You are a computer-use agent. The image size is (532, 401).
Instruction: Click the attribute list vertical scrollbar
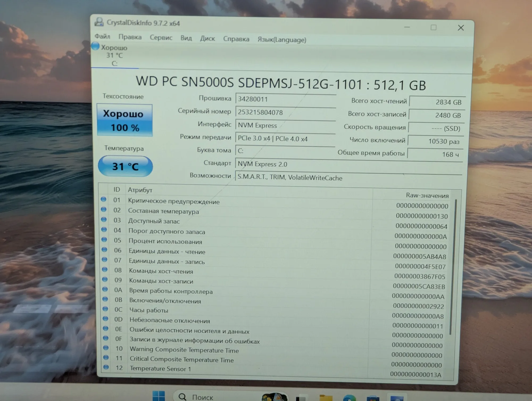point(453,266)
